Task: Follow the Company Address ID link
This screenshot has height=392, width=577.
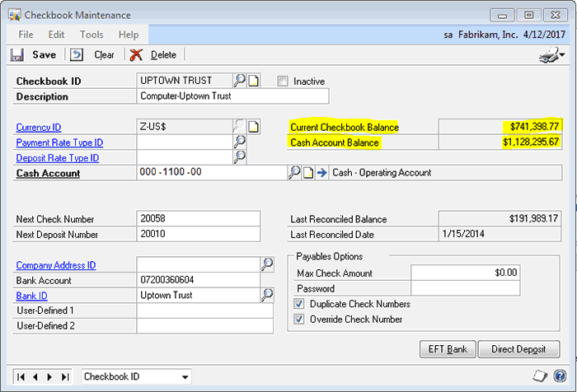Action: click(56, 265)
